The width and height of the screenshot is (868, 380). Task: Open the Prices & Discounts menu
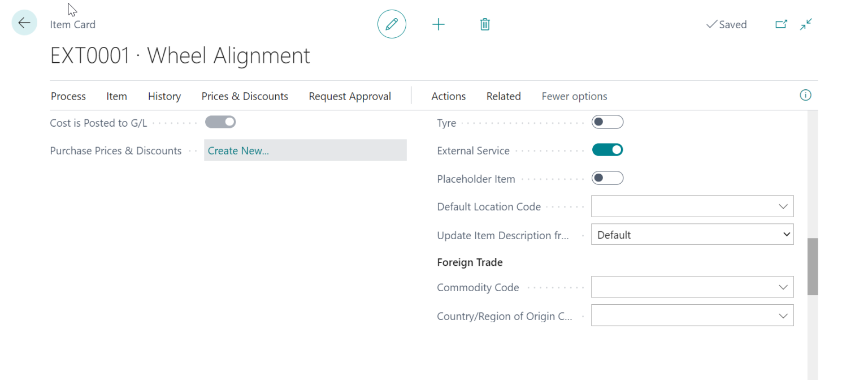click(245, 96)
